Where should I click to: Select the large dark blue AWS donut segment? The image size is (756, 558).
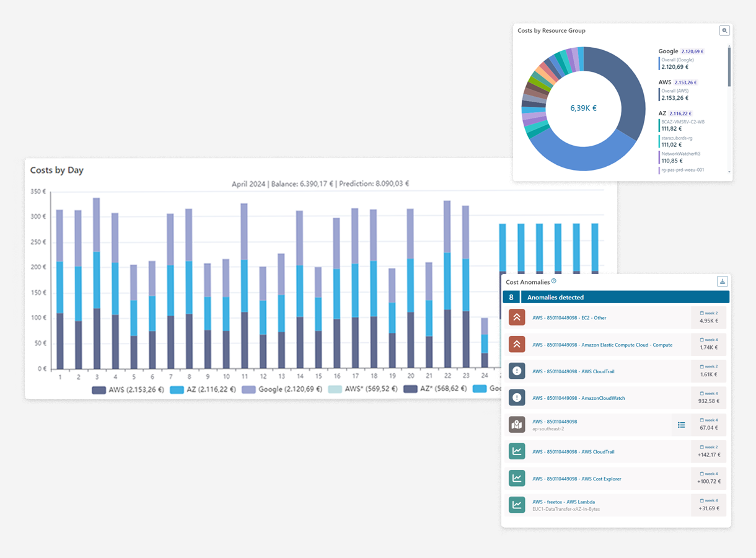point(625,93)
